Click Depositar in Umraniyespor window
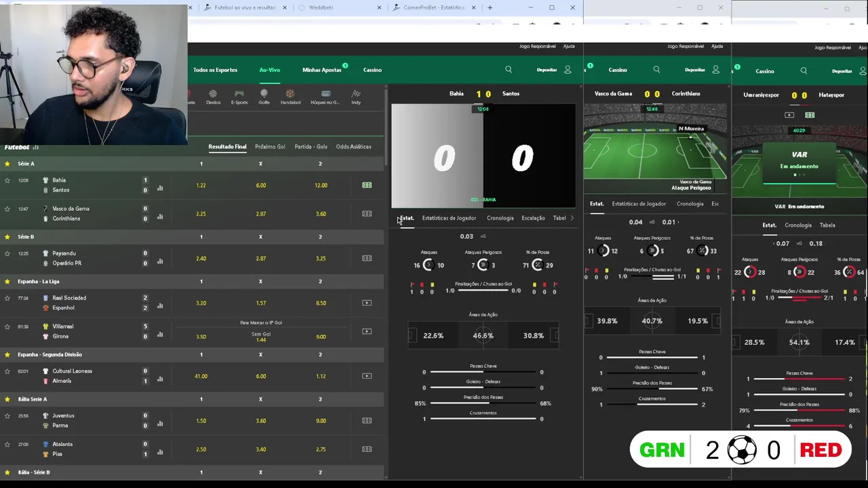 [842, 71]
